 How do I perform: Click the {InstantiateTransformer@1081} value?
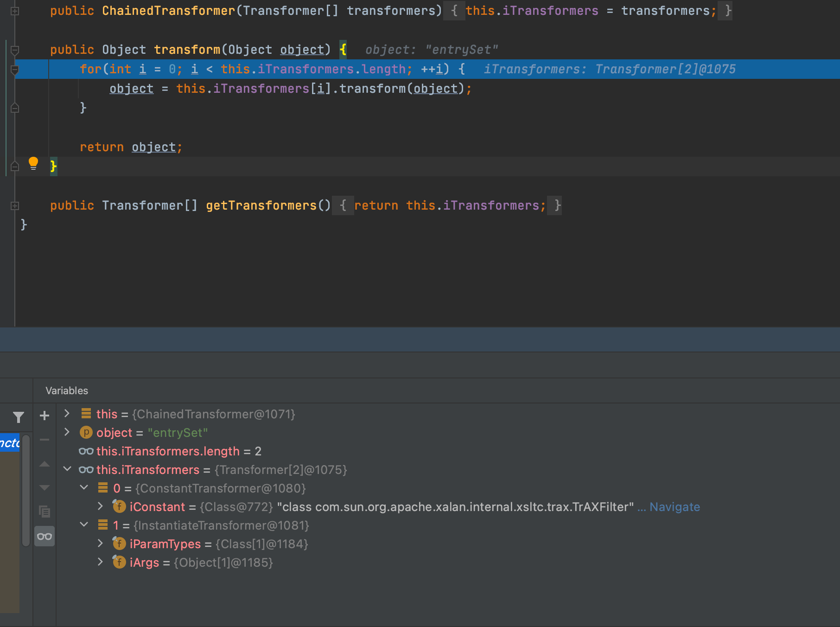[222, 525]
